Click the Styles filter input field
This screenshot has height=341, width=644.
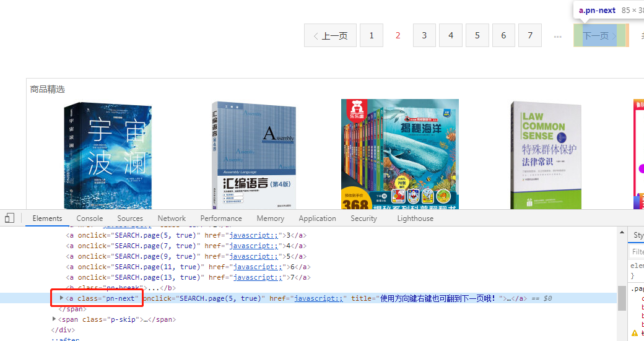point(637,251)
